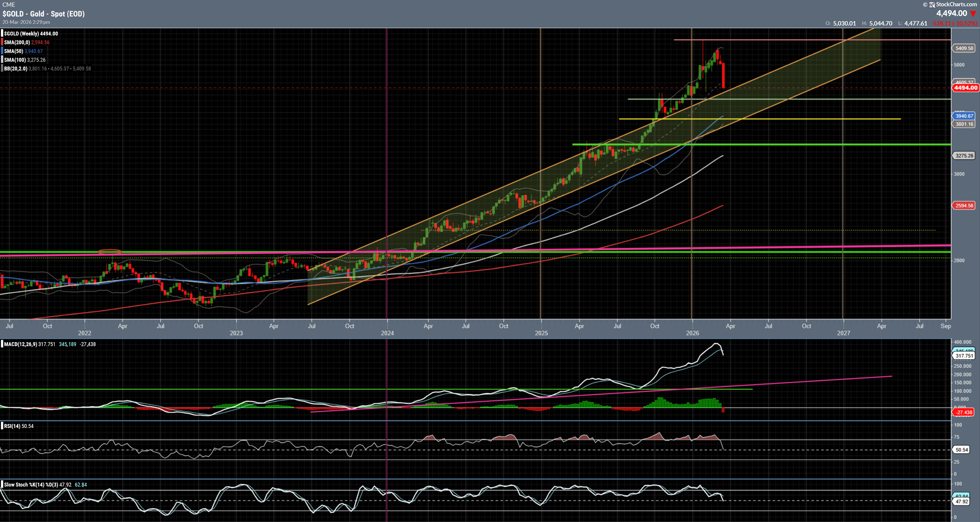Click the 50.54 RSI value tag

pos(962,450)
